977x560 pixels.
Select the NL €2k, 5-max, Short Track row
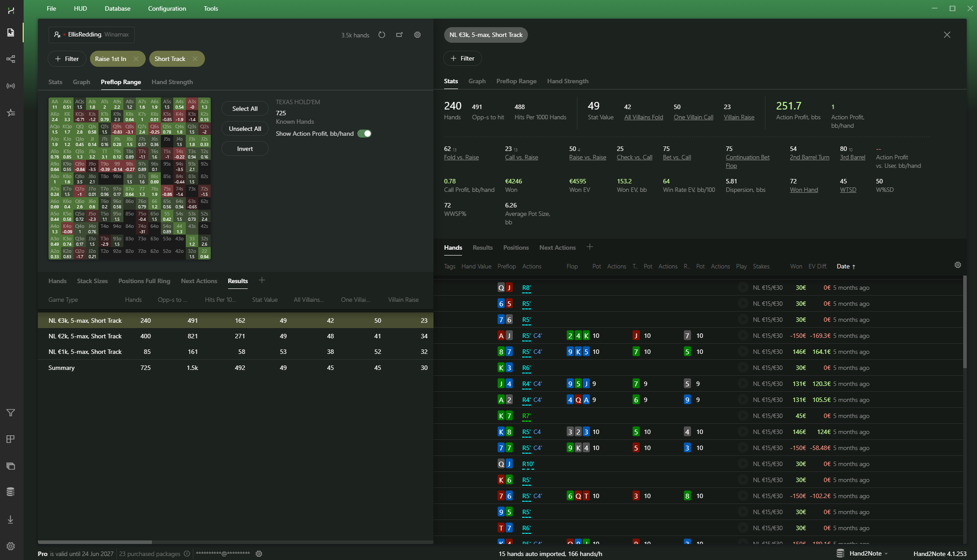coord(236,336)
